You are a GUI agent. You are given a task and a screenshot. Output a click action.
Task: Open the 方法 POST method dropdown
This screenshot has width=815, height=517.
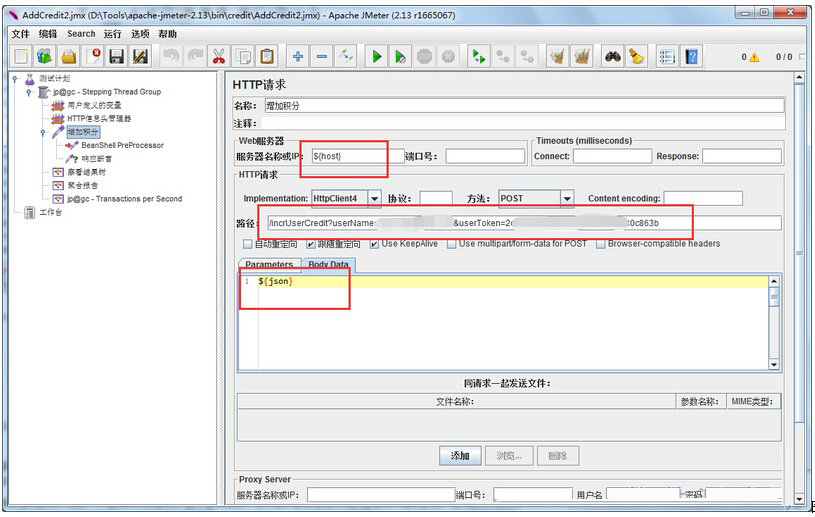(x=567, y=198)
